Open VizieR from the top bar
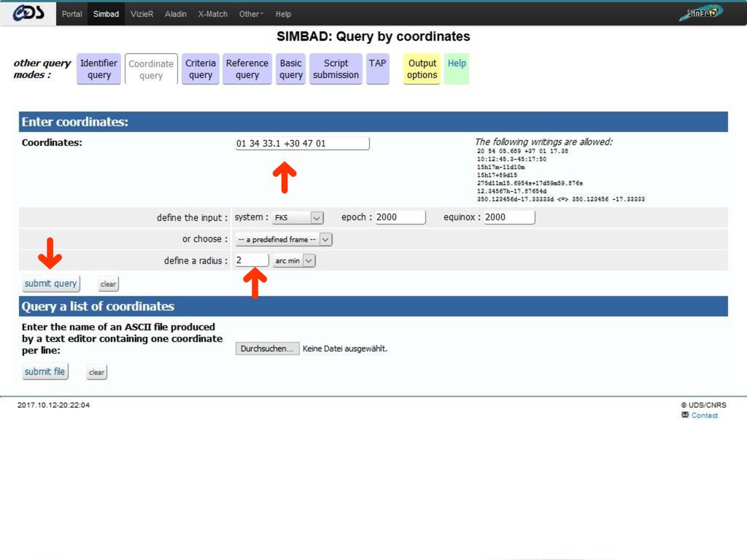This screenshot has width=747, height=560. pyautogui.click(x=142, y=14)
